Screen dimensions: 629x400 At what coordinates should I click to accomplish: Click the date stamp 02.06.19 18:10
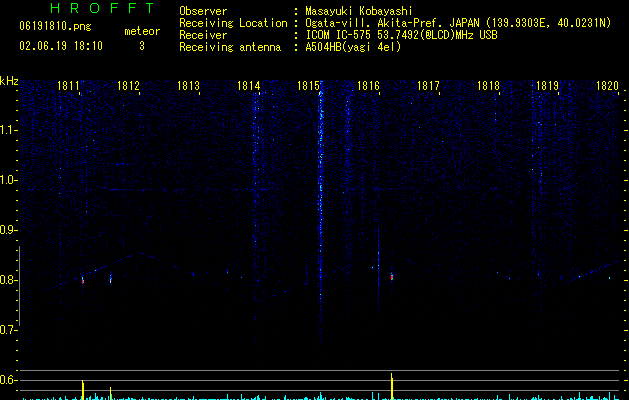tap(61, 46)
